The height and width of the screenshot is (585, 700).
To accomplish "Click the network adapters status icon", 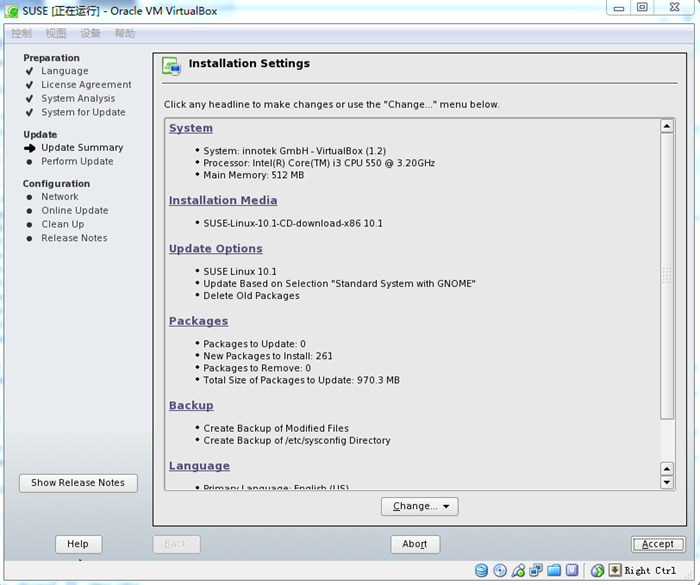I will click(536, 570).
